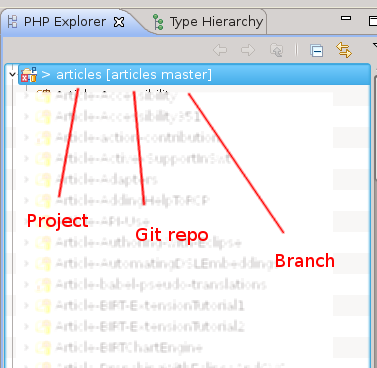
Task: Click the Article-BIRTChartEngine folder icon
Action: [43, 347]
